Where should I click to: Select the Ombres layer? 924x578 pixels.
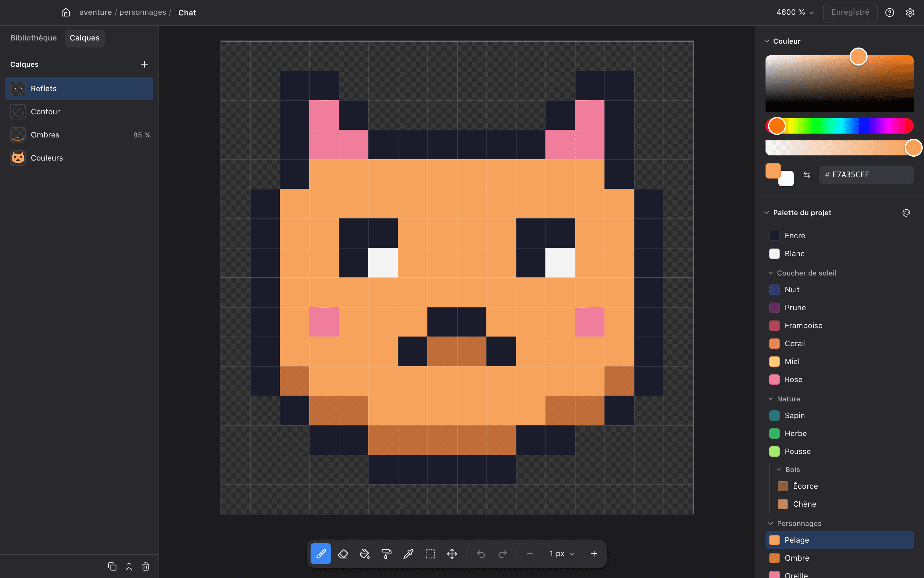click(80, 135)
